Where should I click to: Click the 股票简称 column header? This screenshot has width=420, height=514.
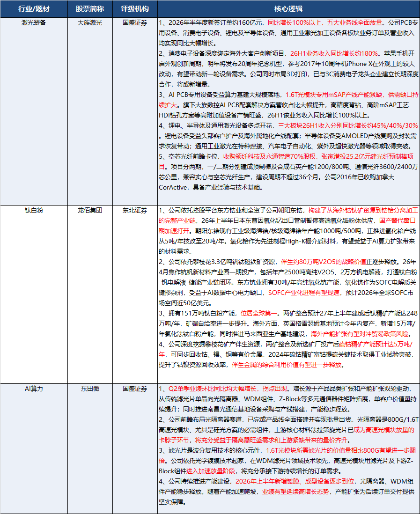click(x=90, y=9)
